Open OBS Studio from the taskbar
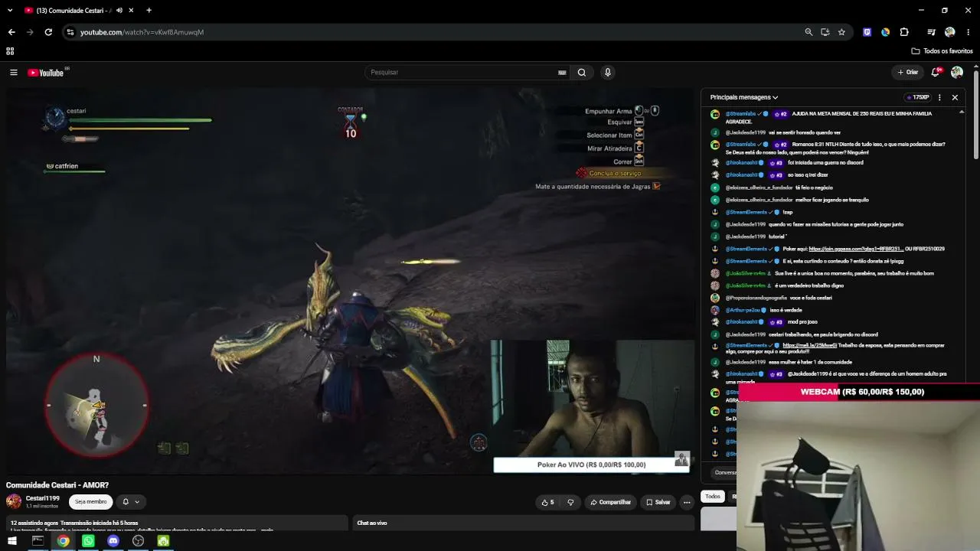980x551 pixels. (x=139, y=541)
